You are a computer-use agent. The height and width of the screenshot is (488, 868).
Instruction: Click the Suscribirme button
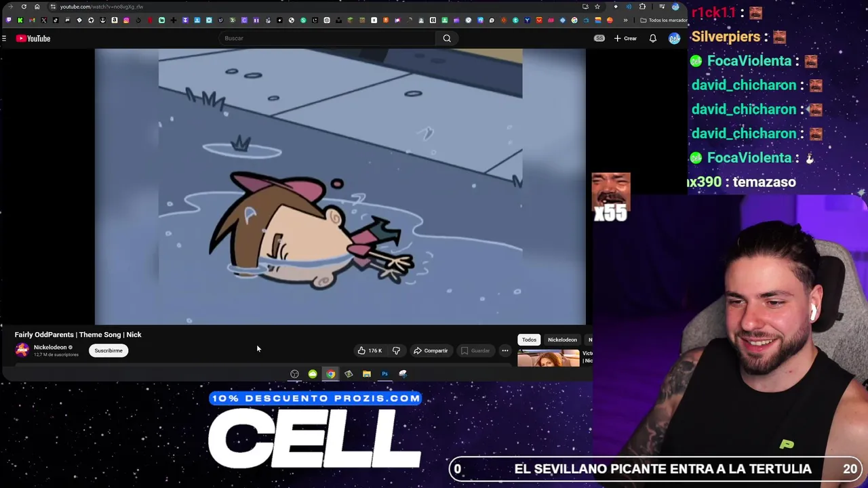click(x=108, y=350)
